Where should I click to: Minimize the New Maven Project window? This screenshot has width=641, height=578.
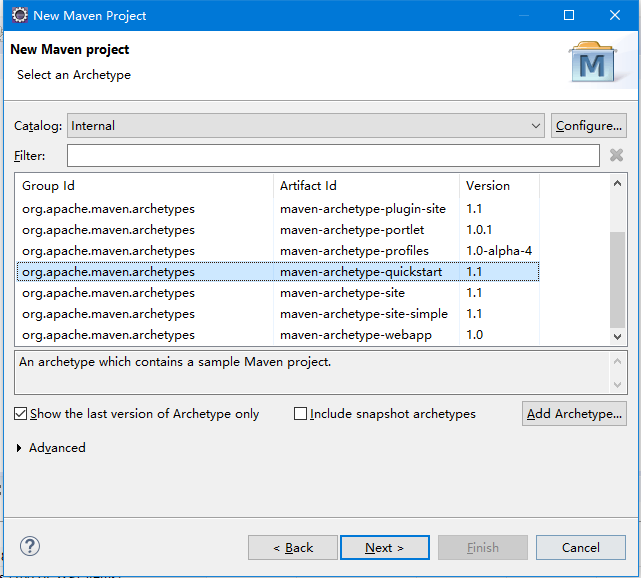[522, 15]
